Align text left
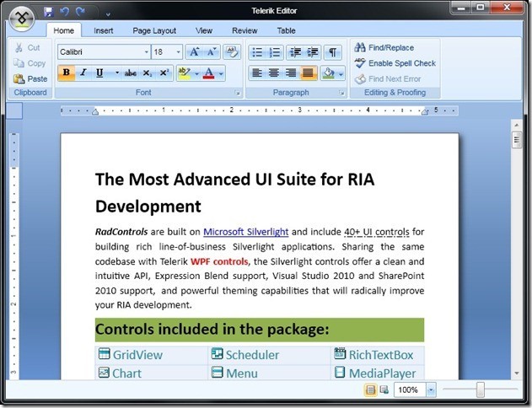 tap(257, 73)
